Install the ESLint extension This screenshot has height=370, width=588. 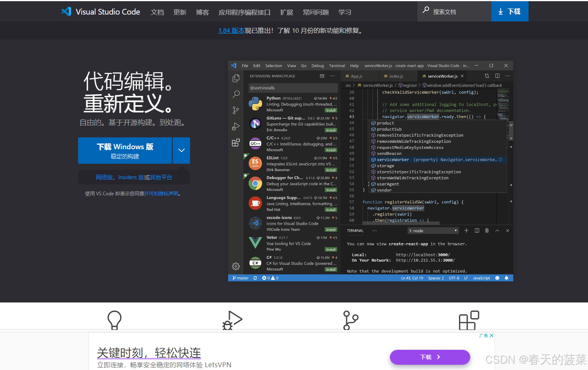pyautogui.click(x=331, y=170)
